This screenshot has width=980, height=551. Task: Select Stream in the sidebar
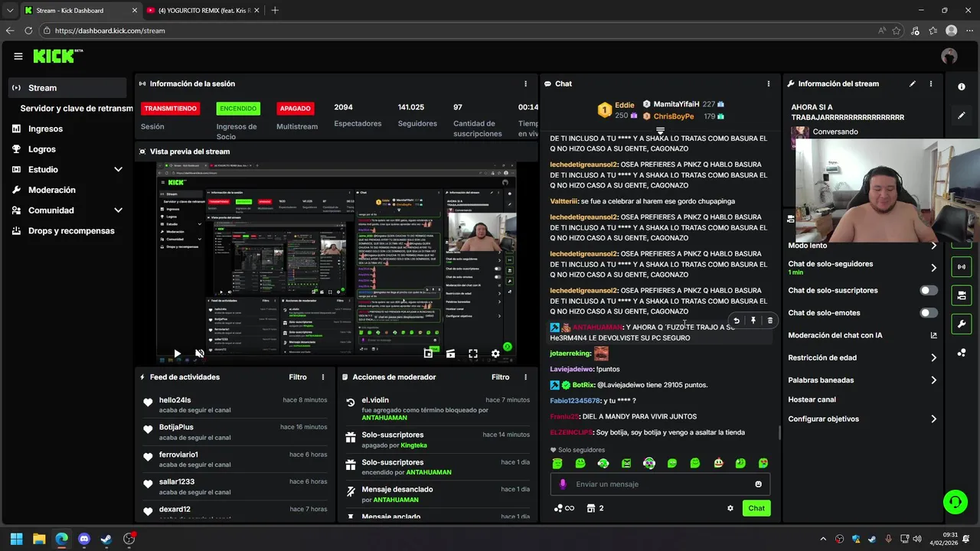pyautogui.click(x=67, y=88)
